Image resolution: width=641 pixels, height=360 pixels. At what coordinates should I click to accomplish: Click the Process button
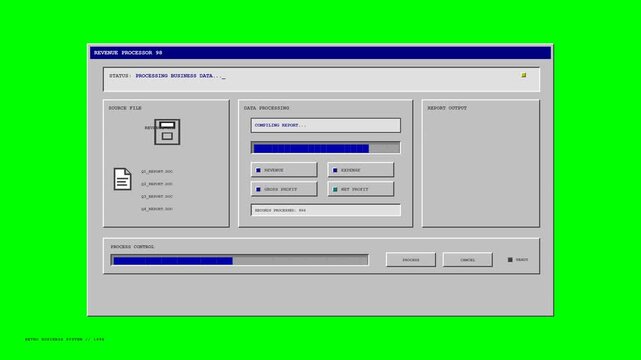[x=411, y=259]
